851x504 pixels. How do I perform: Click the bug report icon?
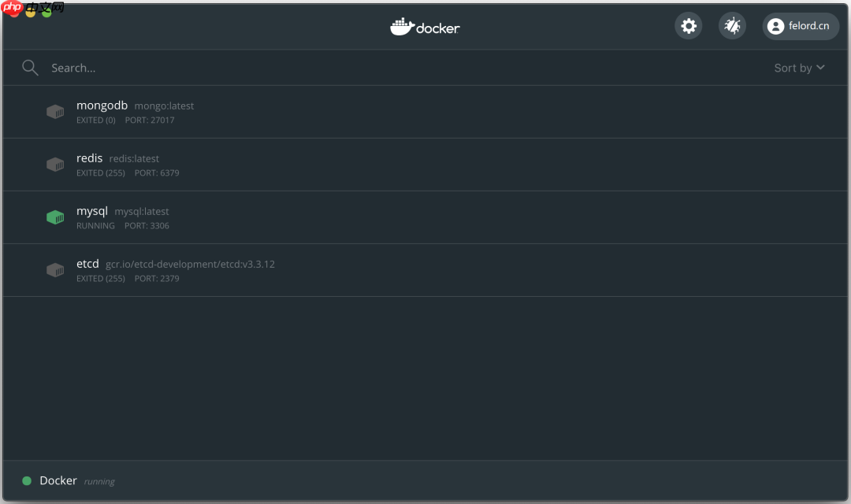tap(732, 25)
